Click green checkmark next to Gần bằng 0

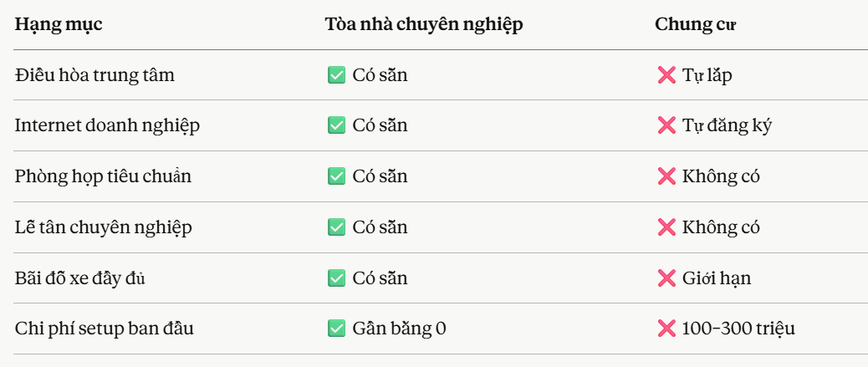click(336, 329)
